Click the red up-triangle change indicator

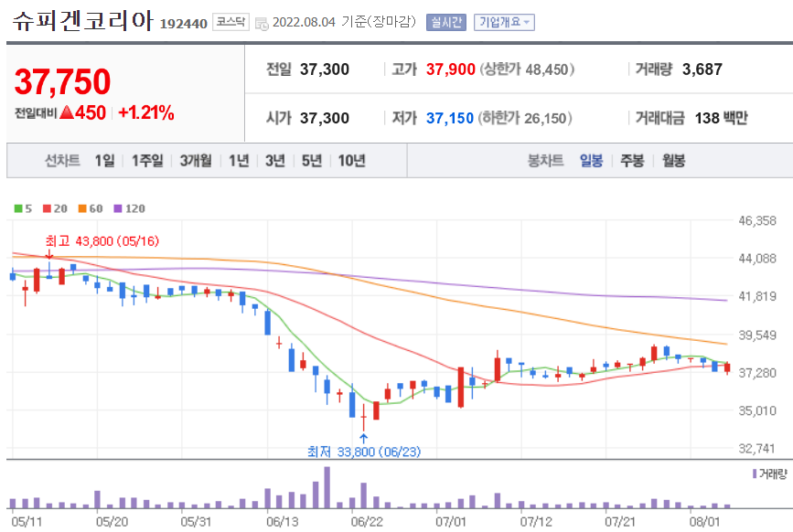67,112
